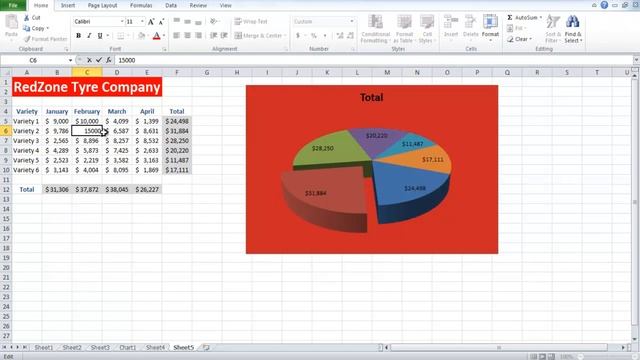Increase font size with Grow Font

[x=151, y=22]
